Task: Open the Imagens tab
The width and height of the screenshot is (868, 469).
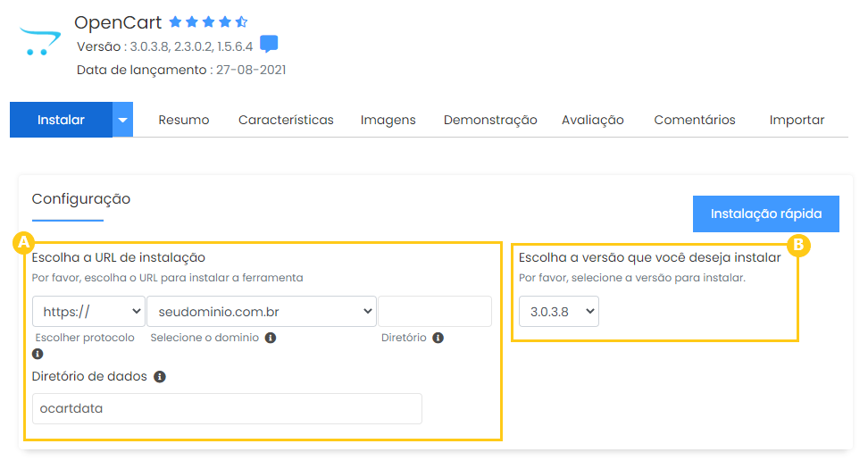Action: click(388, 121)
